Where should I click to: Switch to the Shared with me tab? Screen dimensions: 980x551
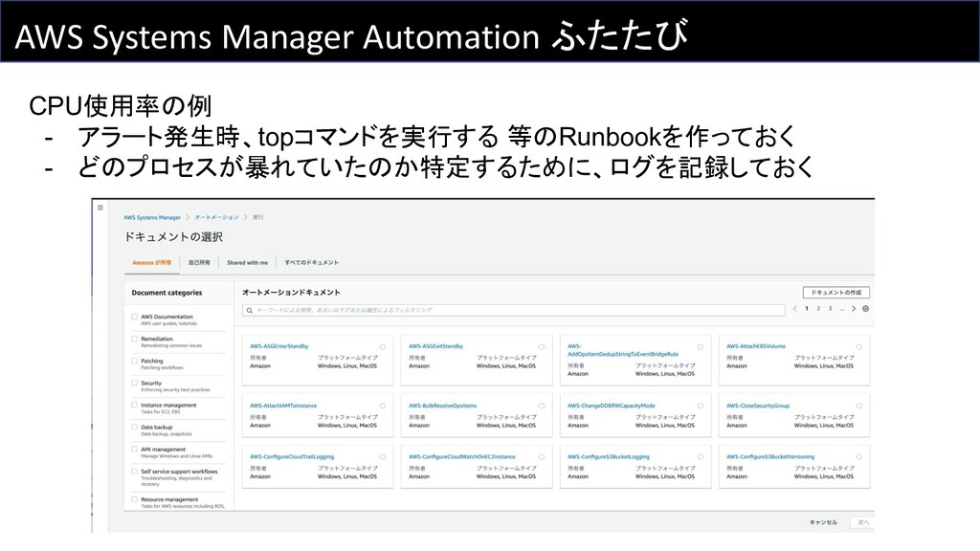pos(248,263)
